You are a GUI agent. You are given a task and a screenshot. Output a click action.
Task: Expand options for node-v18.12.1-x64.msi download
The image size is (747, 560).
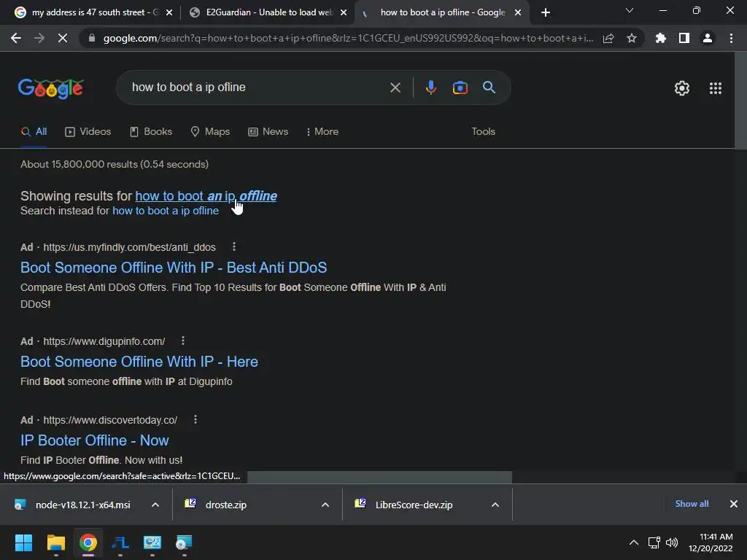click(155, 505)
